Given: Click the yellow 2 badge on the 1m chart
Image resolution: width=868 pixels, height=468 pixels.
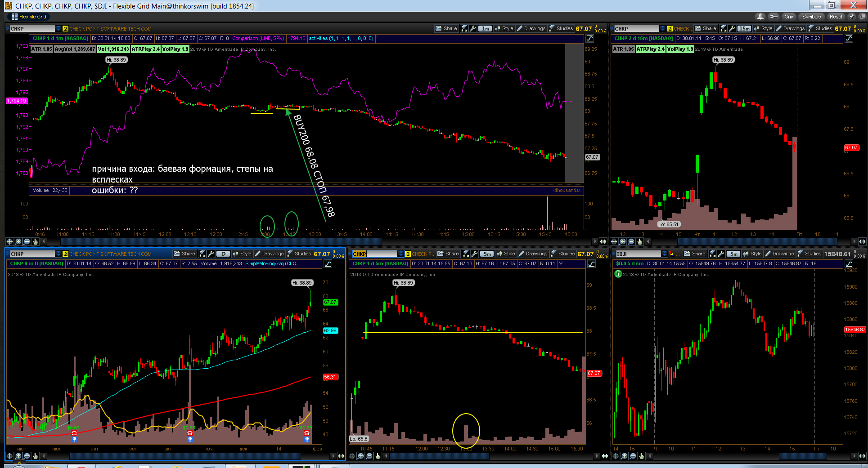Looking at the screenshot, I should (65, 28).
